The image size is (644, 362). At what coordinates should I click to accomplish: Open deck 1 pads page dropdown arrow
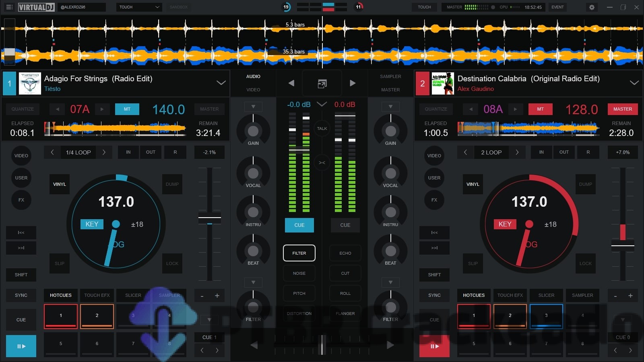tap(209, 320)
